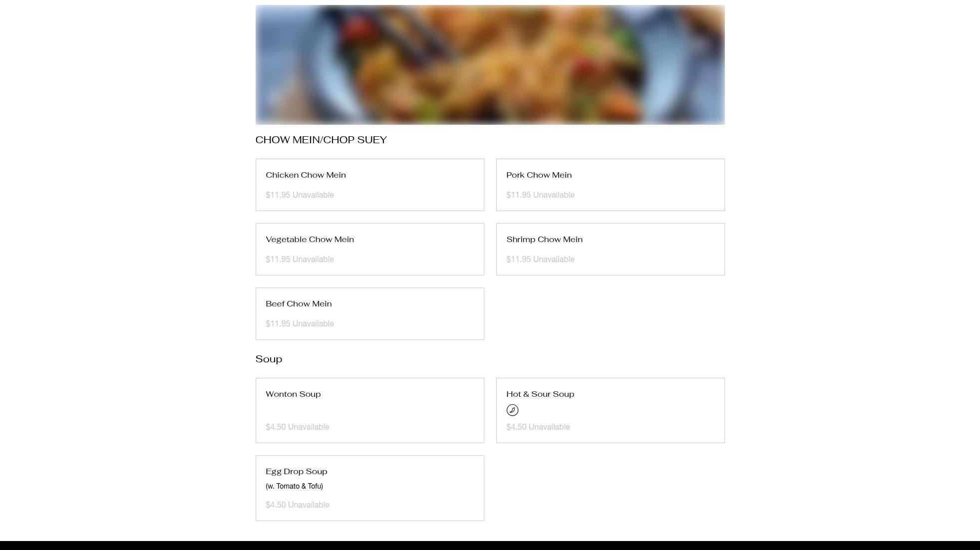The image size is (980, 550).
Task: Click the Soup section heading
Action: tap(269, 359)
